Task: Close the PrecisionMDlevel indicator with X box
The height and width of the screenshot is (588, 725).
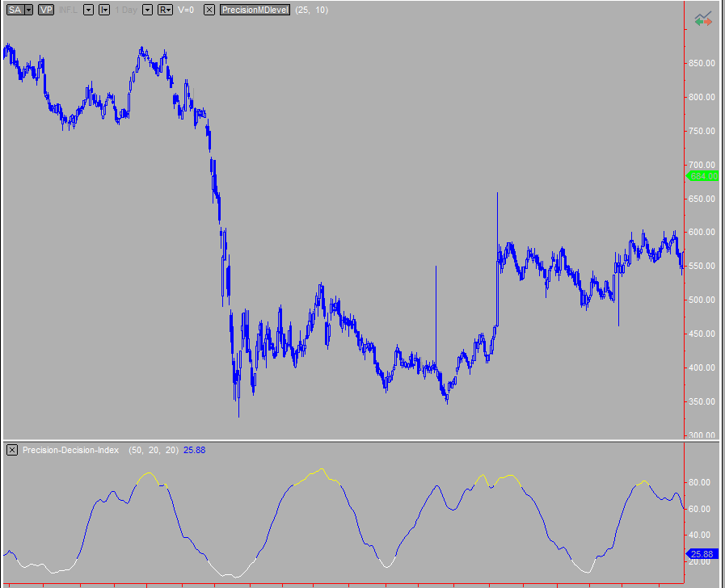Action: point(209,10)
